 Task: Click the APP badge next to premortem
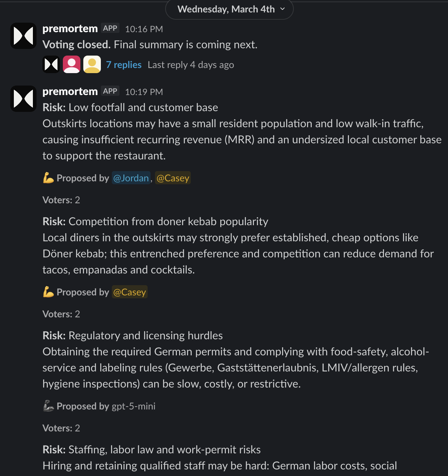pyautogui.click(x=110, y=28)
